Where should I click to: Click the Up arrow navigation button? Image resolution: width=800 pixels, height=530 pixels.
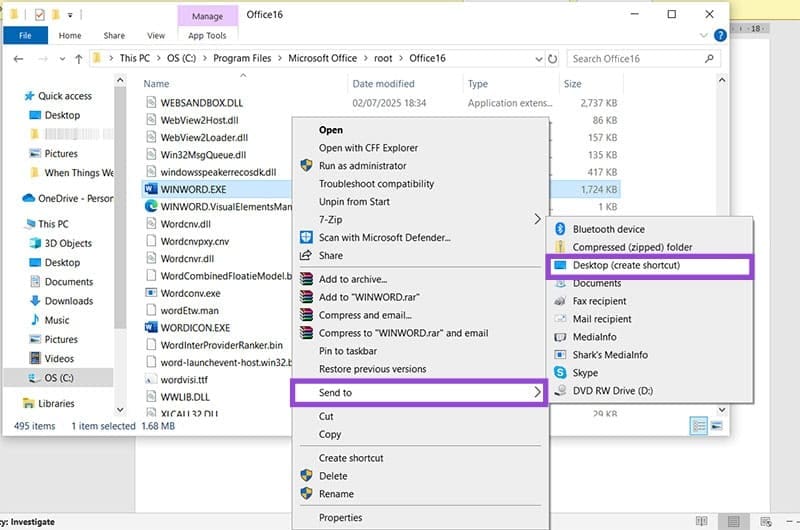pyautogui.click(x=77, y=59)
